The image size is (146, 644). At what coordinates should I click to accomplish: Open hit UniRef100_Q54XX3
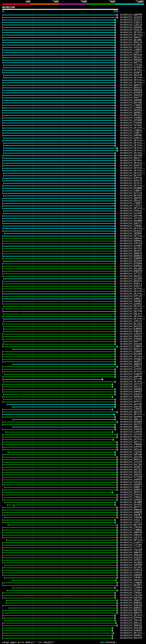point(131,492)
